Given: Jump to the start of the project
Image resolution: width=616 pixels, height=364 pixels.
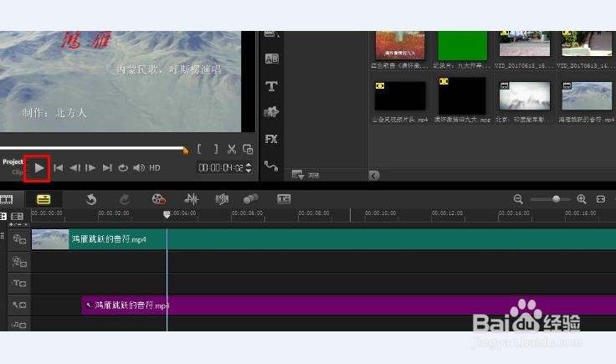Looking at the screenshot, I should [x=58, y=168].
